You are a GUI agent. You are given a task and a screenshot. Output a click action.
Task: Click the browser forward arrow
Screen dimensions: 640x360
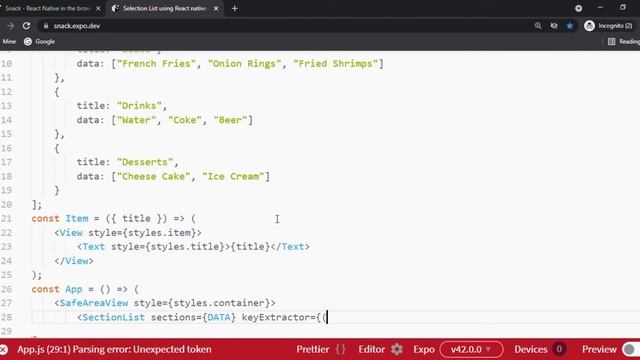tap(11, 26)
